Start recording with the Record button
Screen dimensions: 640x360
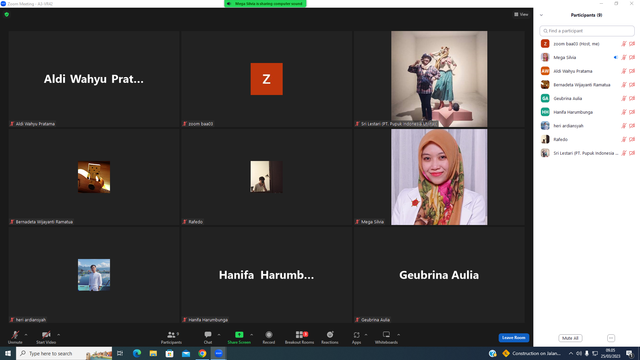[x=269, y=337]
